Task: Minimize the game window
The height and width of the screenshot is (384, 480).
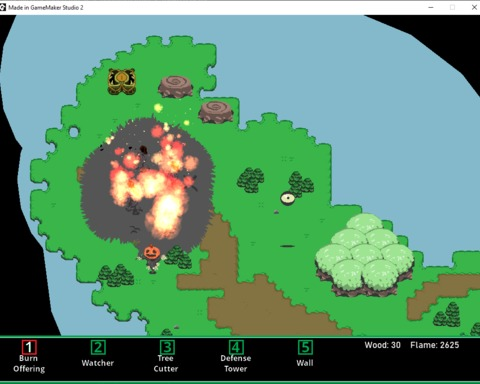Action: [x=431, y=7]
